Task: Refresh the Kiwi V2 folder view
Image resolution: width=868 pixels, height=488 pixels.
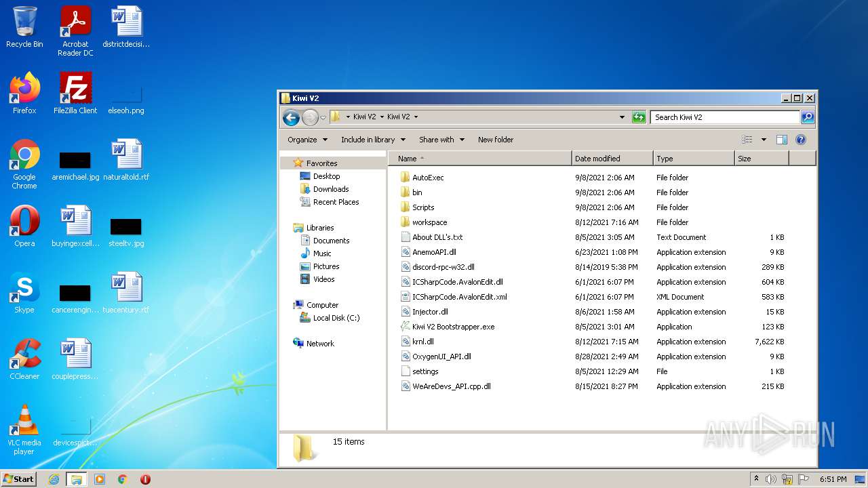Action: click(x=639, y=117)
